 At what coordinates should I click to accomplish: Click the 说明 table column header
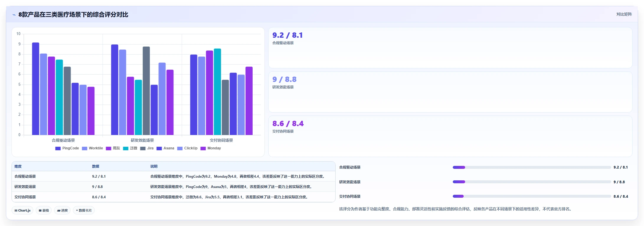coord(154,166)
